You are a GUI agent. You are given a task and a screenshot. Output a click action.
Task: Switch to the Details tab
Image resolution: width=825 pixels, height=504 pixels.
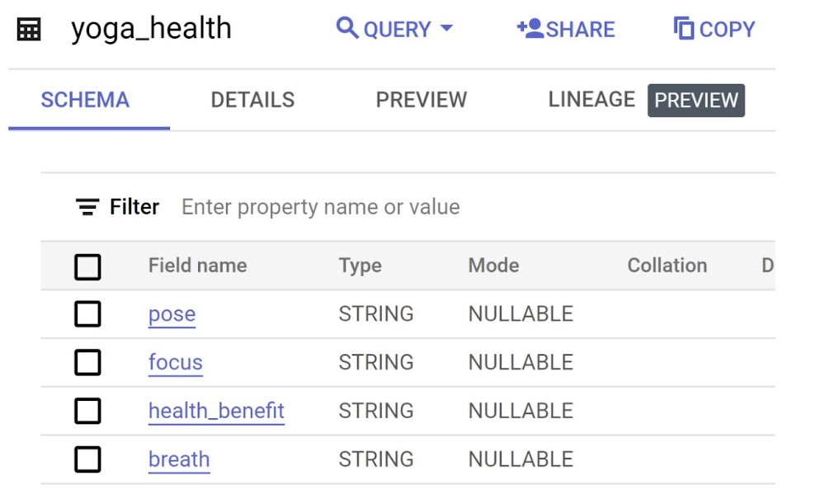[x=252, y=100]
